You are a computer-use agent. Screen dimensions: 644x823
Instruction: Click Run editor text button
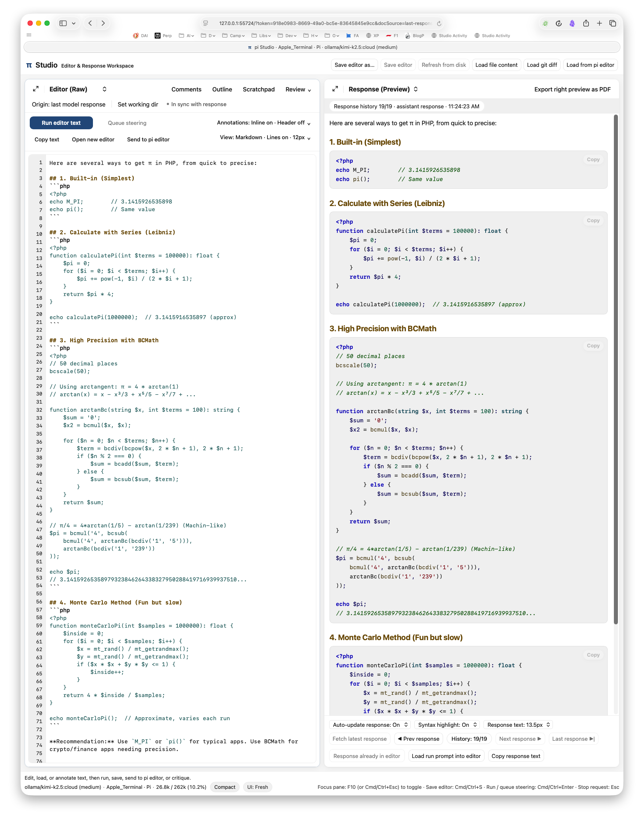coord(61,123)
